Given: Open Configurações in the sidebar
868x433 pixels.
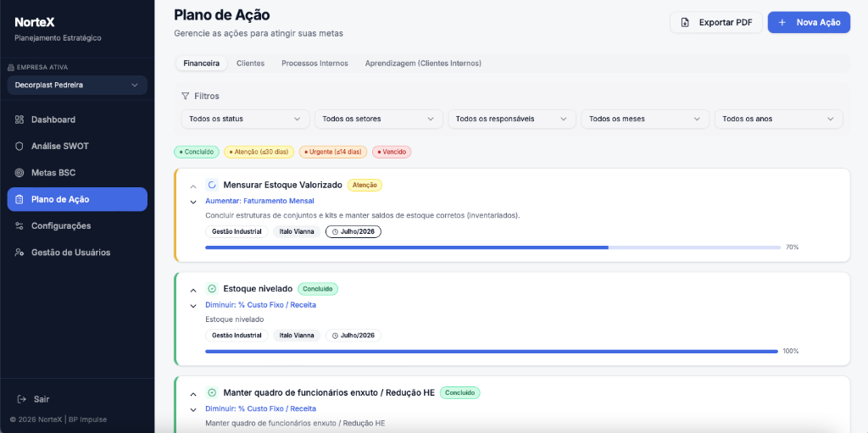Looking at the screenshot, I should tap(77, 226).
